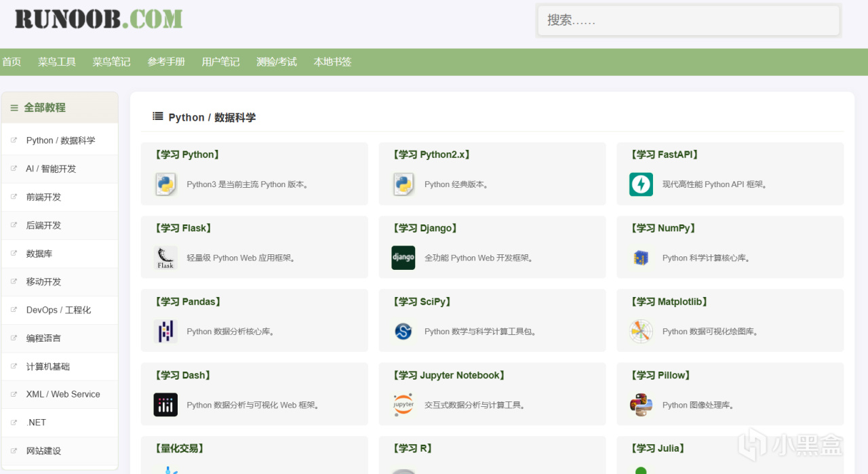Click the FastAPI lightning bolt icon

point(641,184)
